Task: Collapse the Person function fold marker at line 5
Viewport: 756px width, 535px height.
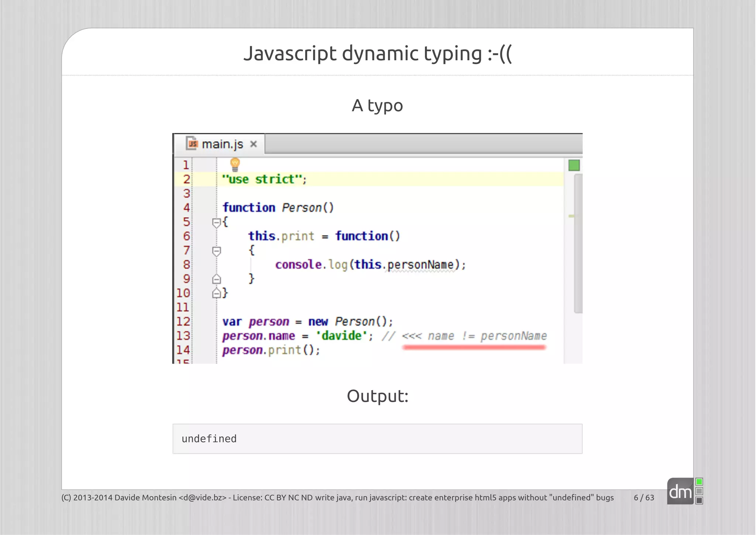Action: [x=216, y=222]
